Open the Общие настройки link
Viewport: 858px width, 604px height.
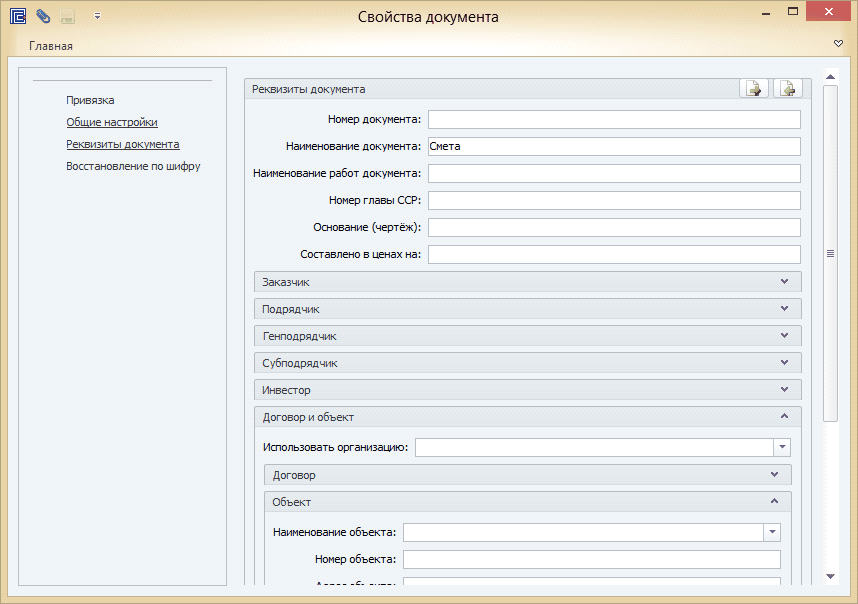[x=112, y=122]
